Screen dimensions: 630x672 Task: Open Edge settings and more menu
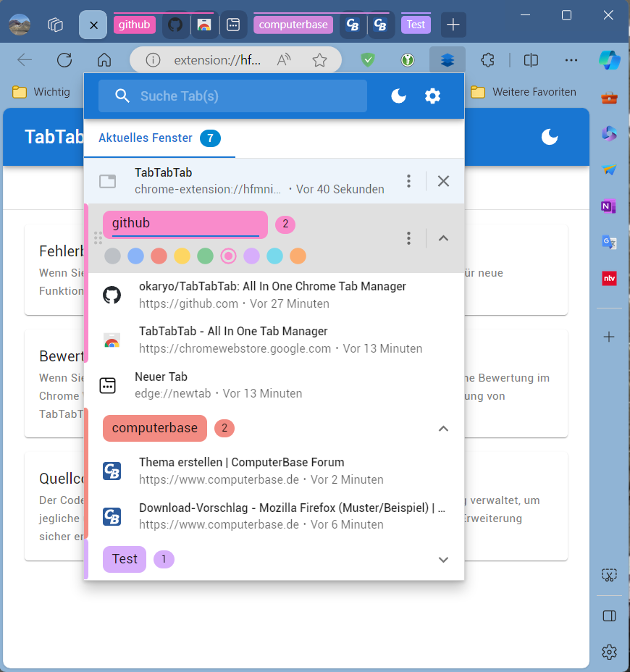pyautogui.click(x=571, y=60)
